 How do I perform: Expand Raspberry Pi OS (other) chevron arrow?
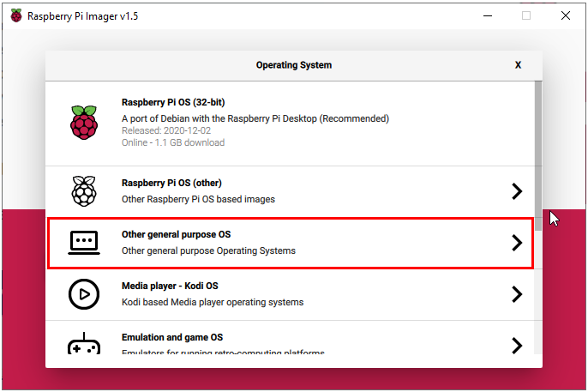(x=517, y=191)
